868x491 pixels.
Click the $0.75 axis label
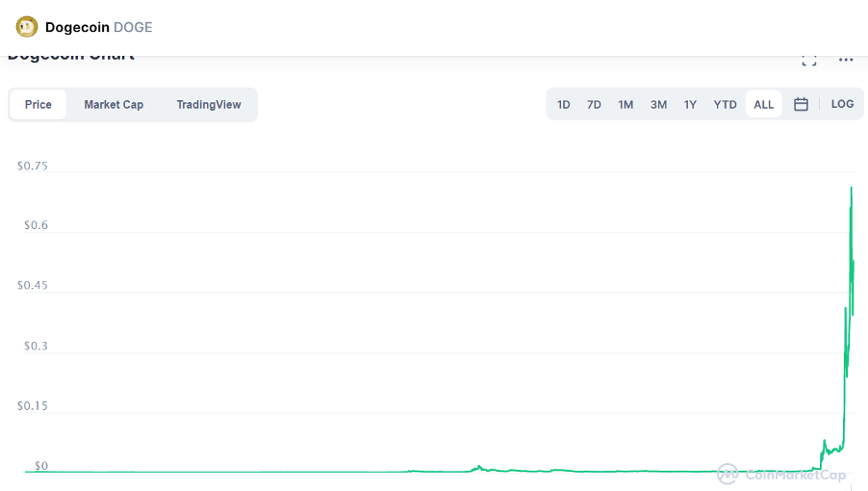32,166
